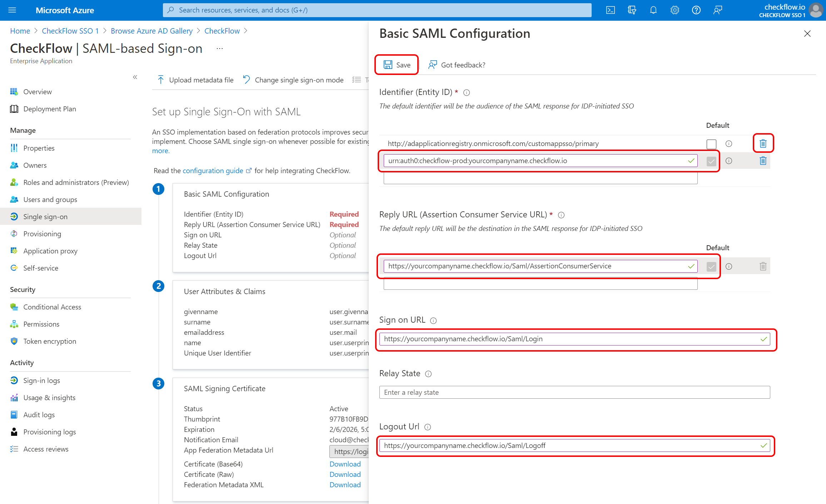Delete the adapplicationregistry identifier row
Image resolution: width=826 pixels, height=504 pixels.
763,143
